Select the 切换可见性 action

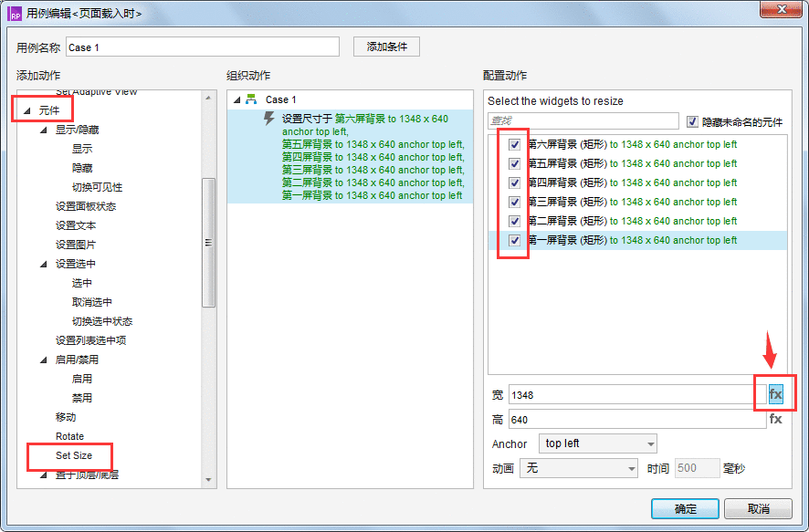point(97,187)
